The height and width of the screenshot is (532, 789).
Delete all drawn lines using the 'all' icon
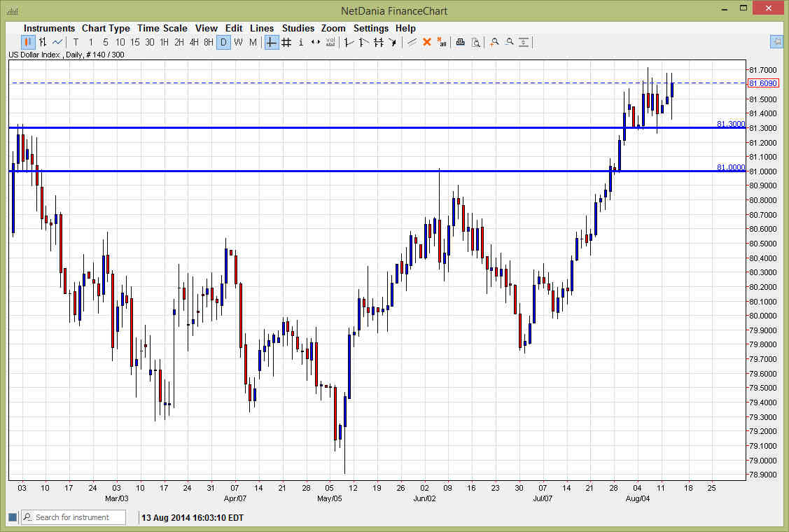pyautogui.click(x=442, y=42)
